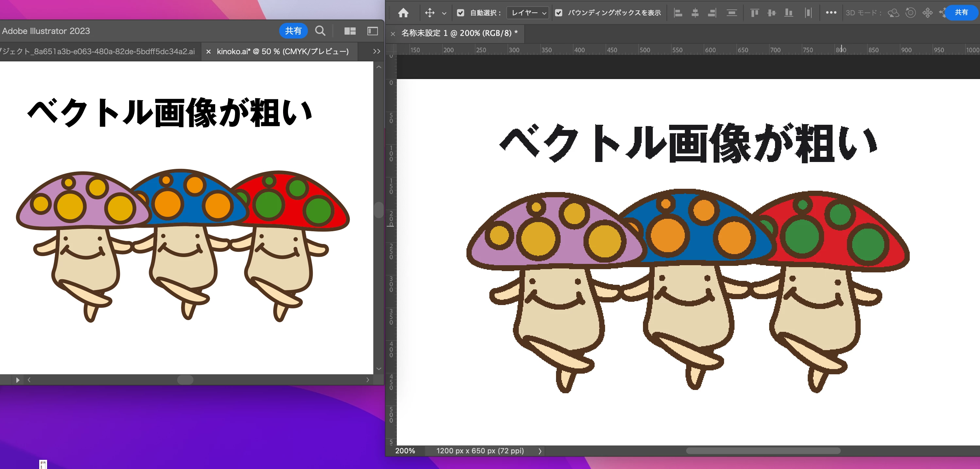This screenshot has height=469, width=980.
Task: Click the Photoshop Home icon
Action: [403, 13]
